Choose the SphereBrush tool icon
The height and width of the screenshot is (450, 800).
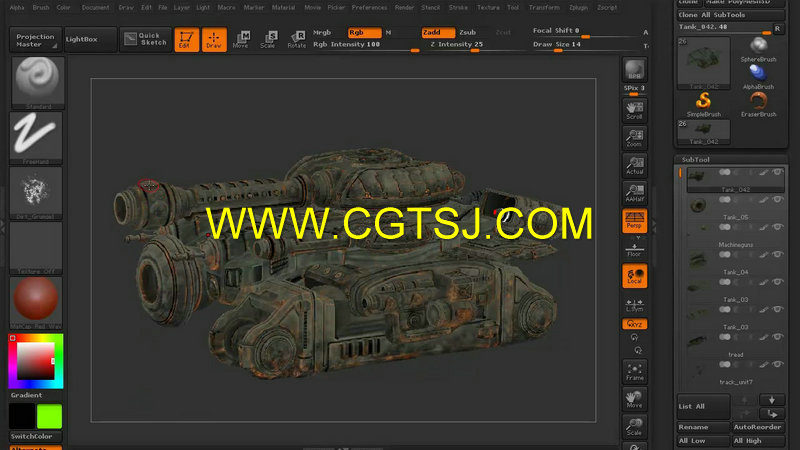(x=758, y=49)
